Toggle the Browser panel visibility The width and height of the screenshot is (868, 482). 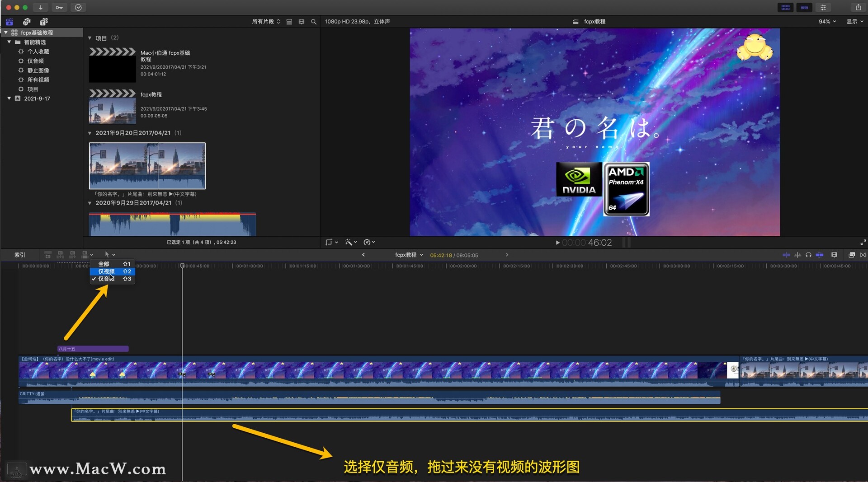point(786,7)
